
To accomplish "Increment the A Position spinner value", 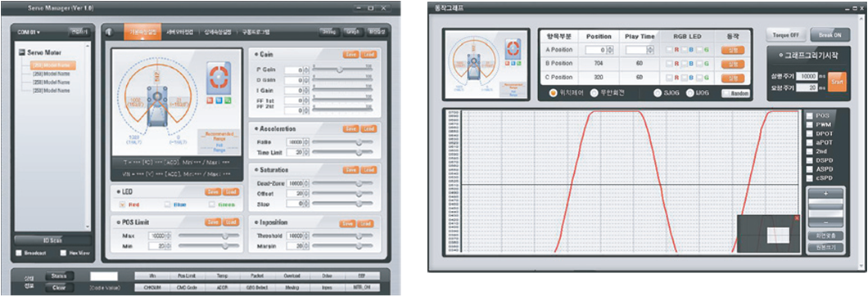I will (x=609, y=48).
